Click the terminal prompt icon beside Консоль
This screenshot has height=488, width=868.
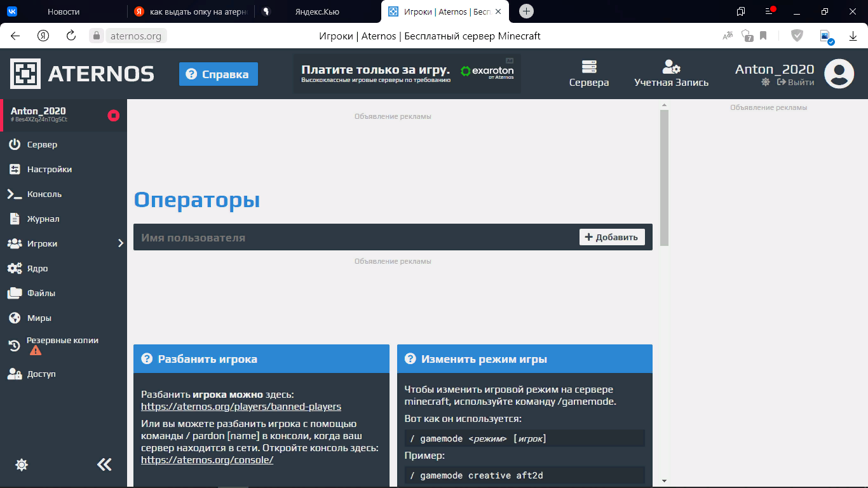15,194
